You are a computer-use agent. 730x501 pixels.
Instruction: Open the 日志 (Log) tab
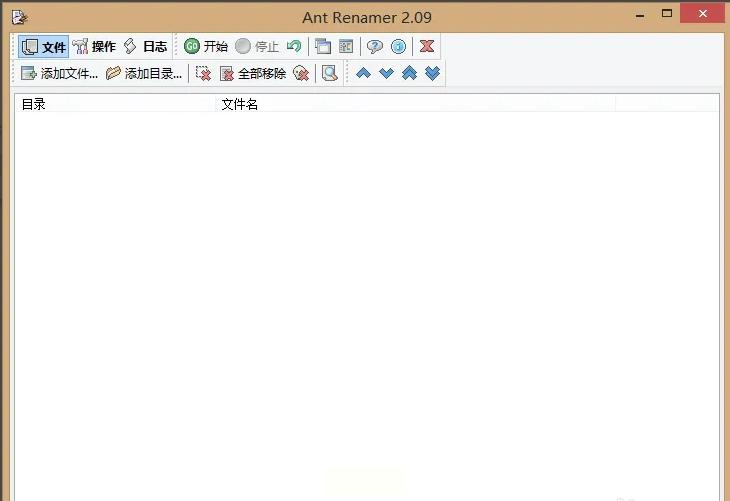pyautogui.click(x=145, y=47)
